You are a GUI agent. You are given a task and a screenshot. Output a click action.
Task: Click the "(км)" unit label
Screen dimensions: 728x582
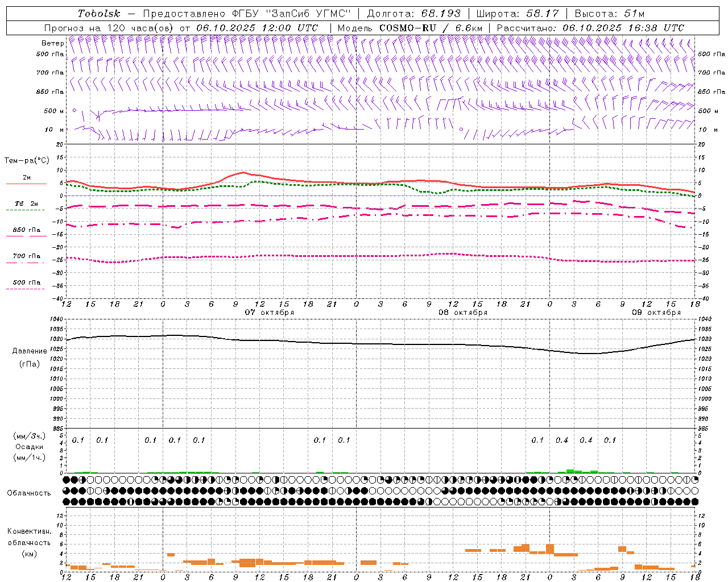tap(29, 554)
